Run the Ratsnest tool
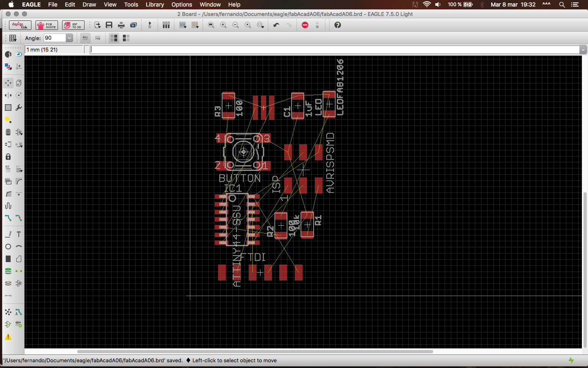This screenshot has width=588, height=368. 8,312
